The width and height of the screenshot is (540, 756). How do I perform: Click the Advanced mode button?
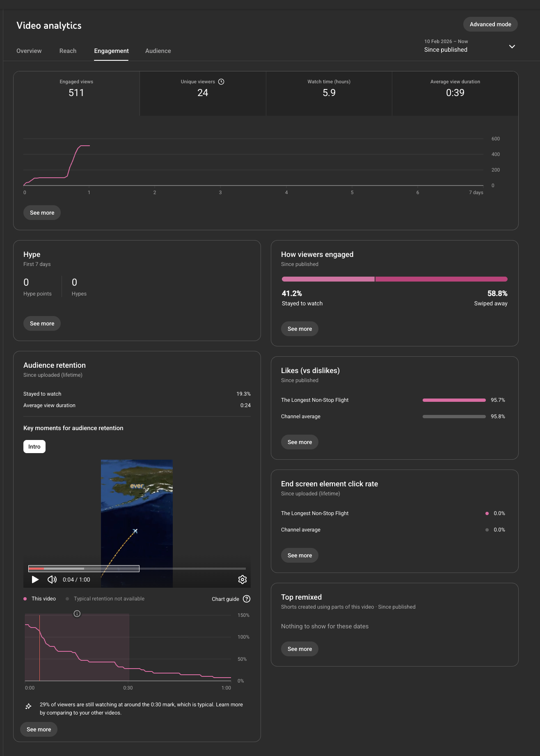coord(490,24)
